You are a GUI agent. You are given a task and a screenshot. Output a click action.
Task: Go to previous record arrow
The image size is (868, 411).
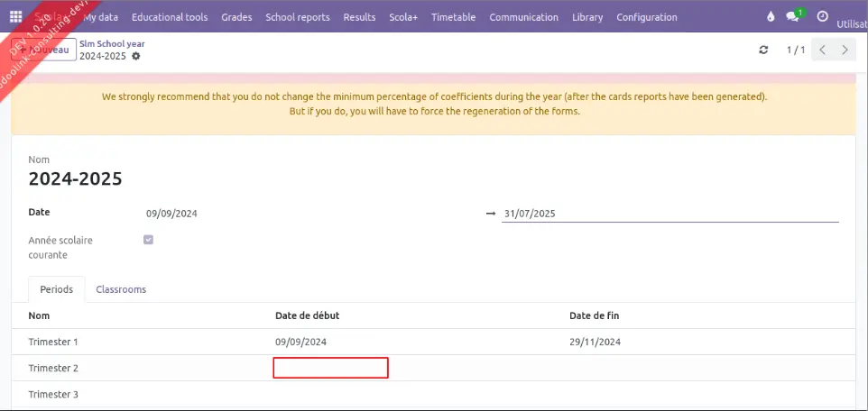[x=823, y=50]
